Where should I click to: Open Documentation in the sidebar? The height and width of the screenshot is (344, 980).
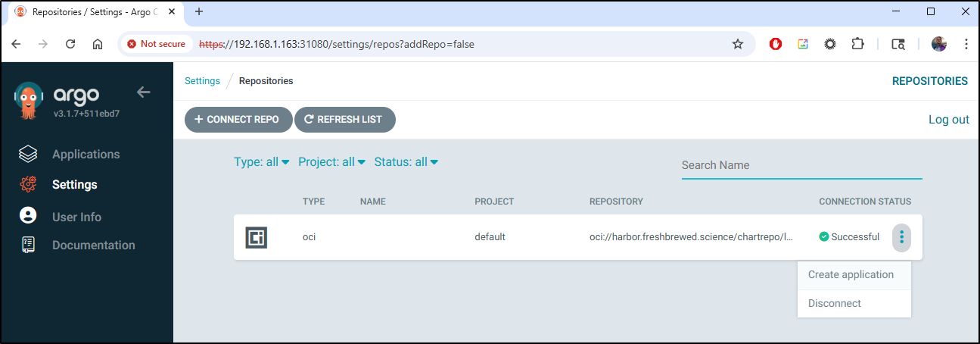pyautogui.click(x=93, y=245)
